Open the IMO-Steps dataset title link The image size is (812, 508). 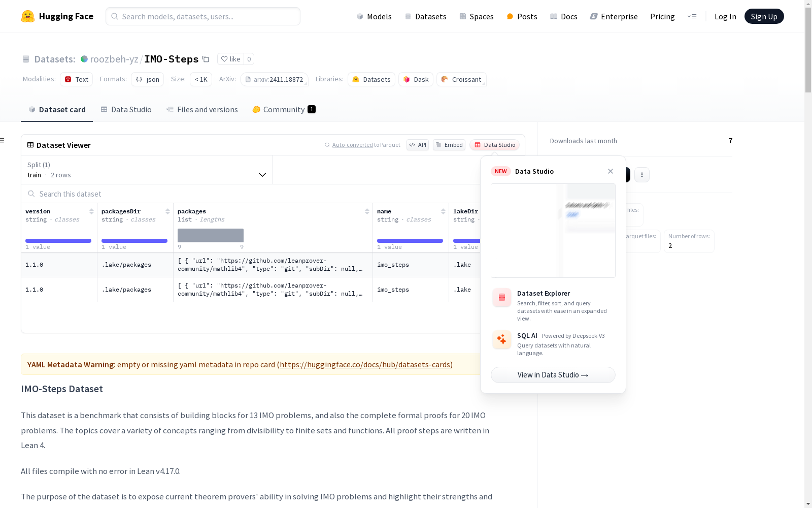(172, 59)
